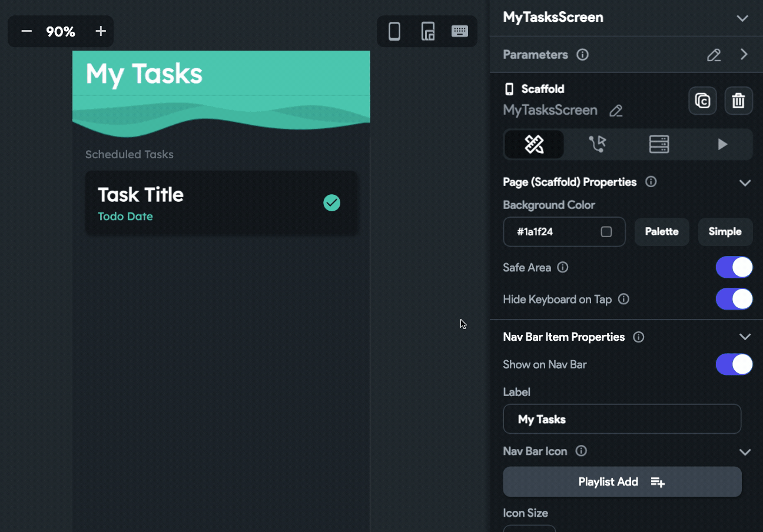Click the zoom out minus icon
The width and height of the screenshot is (763, 532).
[26, 31]
